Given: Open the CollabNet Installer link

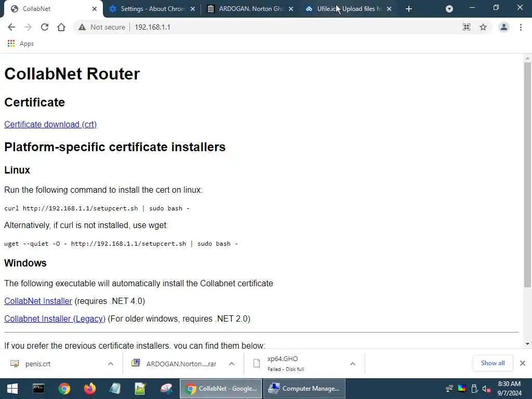Looking at the screenshot, I should point(38,301).
